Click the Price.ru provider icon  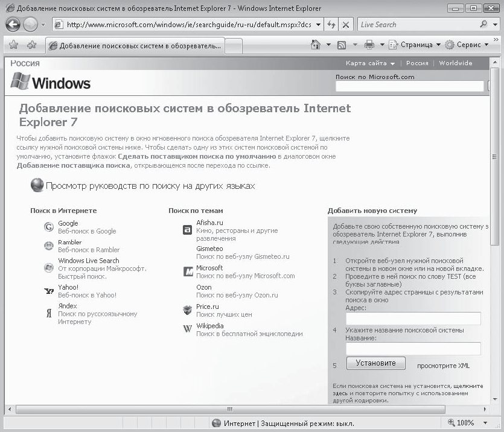point(187,310)
